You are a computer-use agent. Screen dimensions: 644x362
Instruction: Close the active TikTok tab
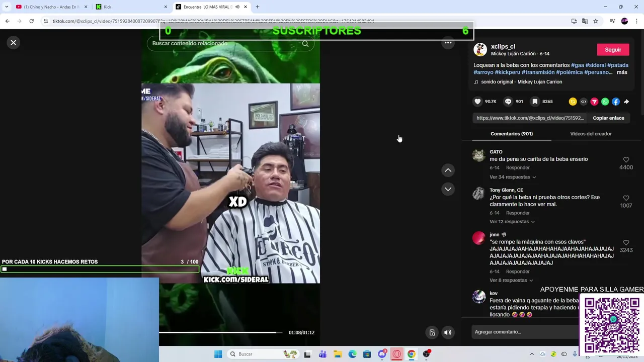tap(246, 7)
